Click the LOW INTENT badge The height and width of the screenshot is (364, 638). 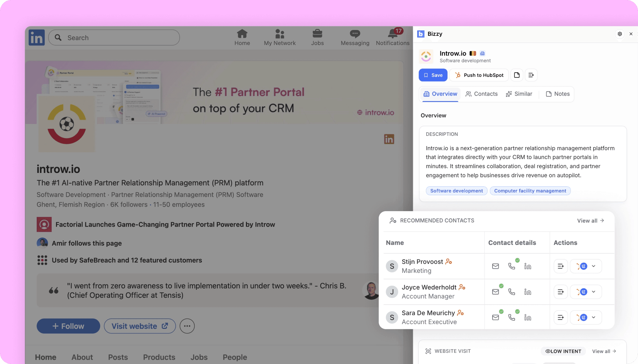tap(563, 351)
